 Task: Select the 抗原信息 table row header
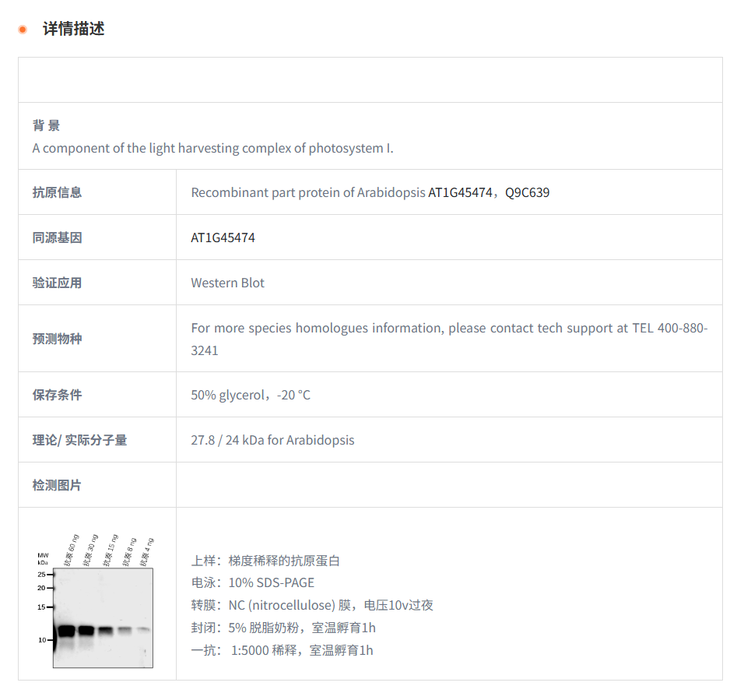click(56, 192)
